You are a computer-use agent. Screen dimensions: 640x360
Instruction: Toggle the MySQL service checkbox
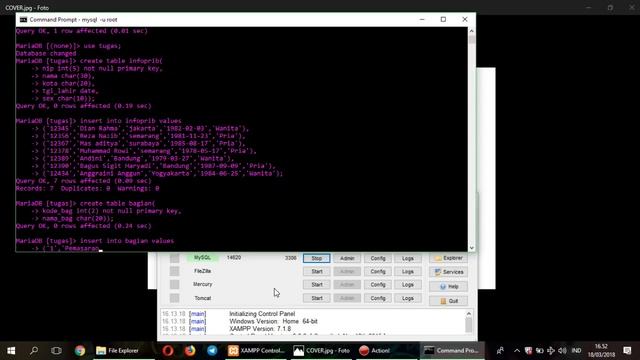pyautogui.click(x=174, y=258)
